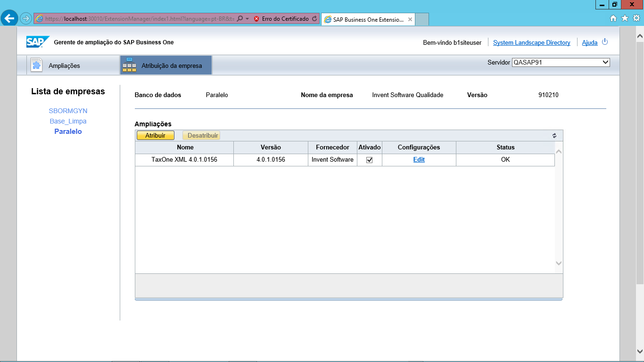Click the 4.0.1.0156 version cell
The image size is (644, 362).
271,160
